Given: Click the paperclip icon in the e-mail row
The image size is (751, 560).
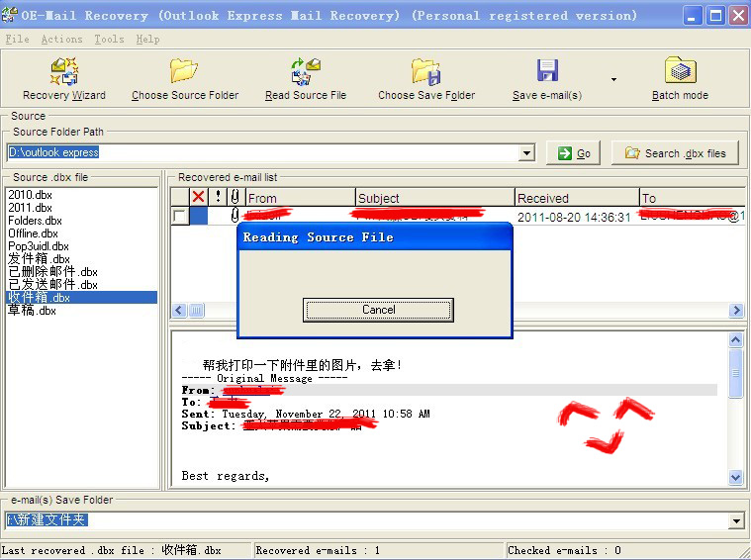Looking at the screenshot, I should pyautogui.click(x=235, y=215).
